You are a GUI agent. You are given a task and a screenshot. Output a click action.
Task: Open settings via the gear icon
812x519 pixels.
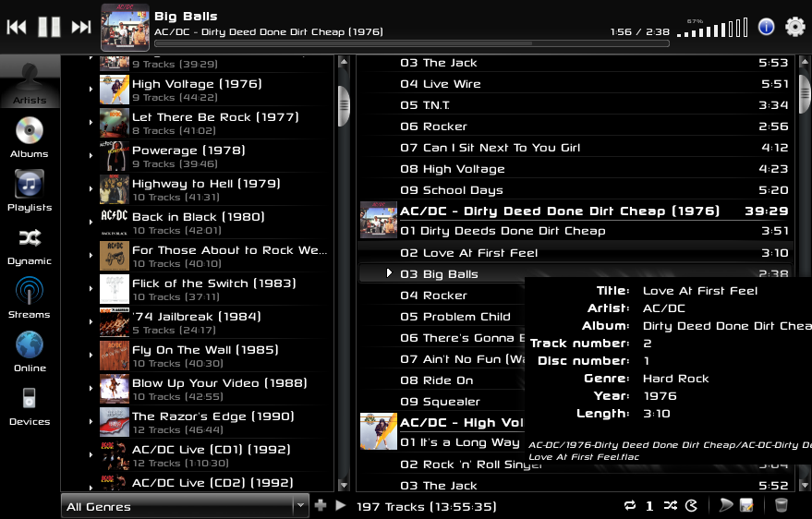pyautogui.click(x=795, y=27)
